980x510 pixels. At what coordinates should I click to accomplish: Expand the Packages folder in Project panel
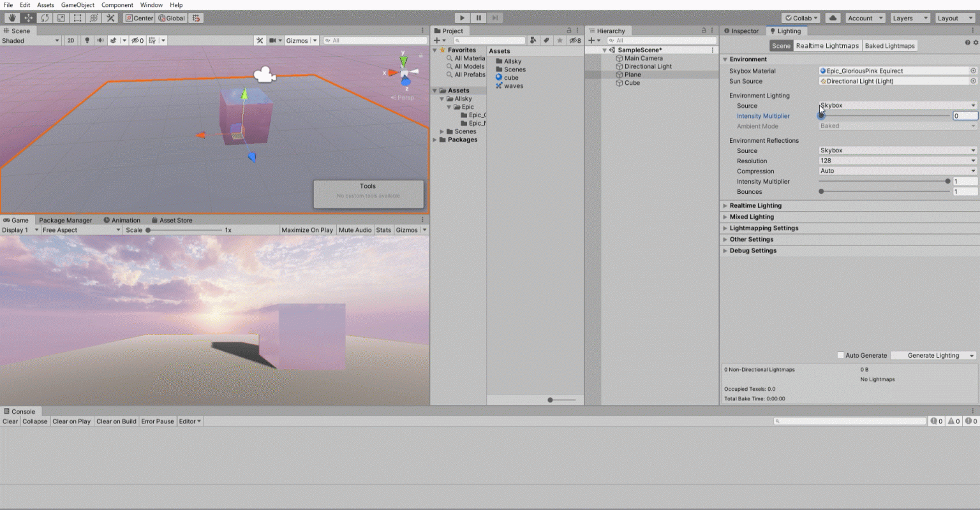(435, 140)
